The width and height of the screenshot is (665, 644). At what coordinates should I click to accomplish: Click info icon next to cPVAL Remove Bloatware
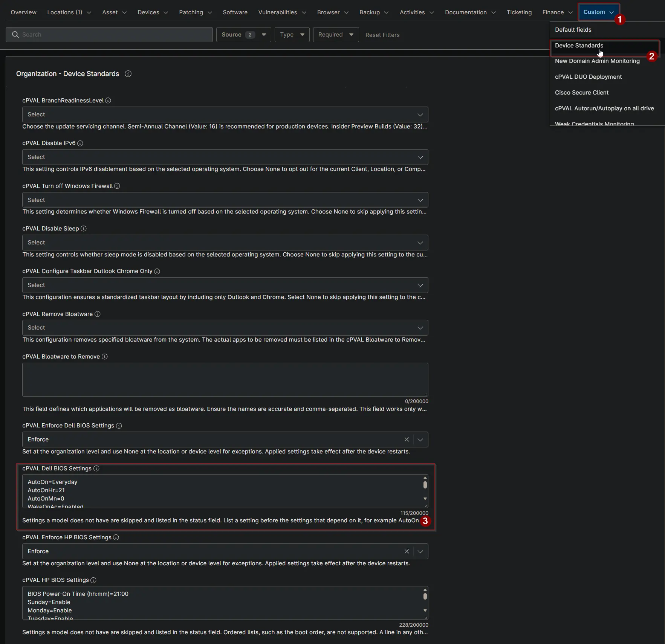click(x=98, y=314)
